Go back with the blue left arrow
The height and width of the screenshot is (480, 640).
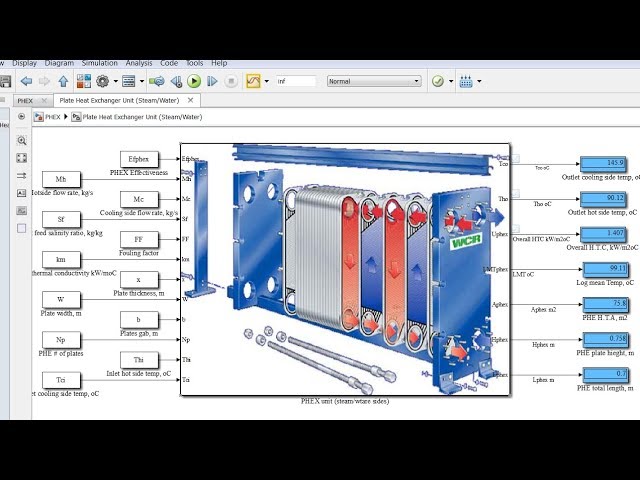(26, 81)
